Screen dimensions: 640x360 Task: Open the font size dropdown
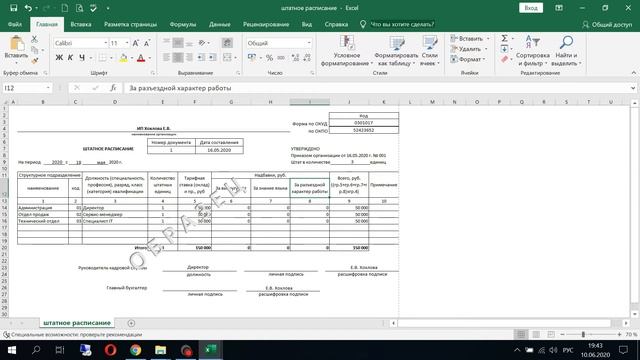(x=127, y=43)
